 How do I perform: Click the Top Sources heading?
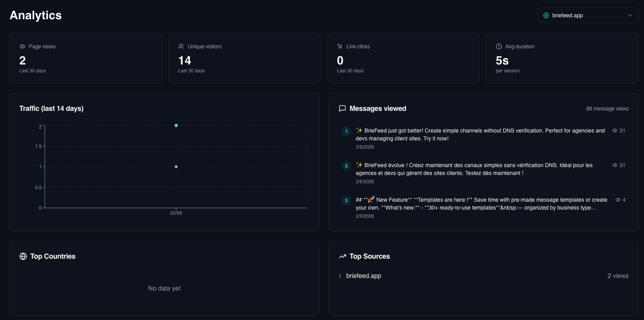[370, 256]
